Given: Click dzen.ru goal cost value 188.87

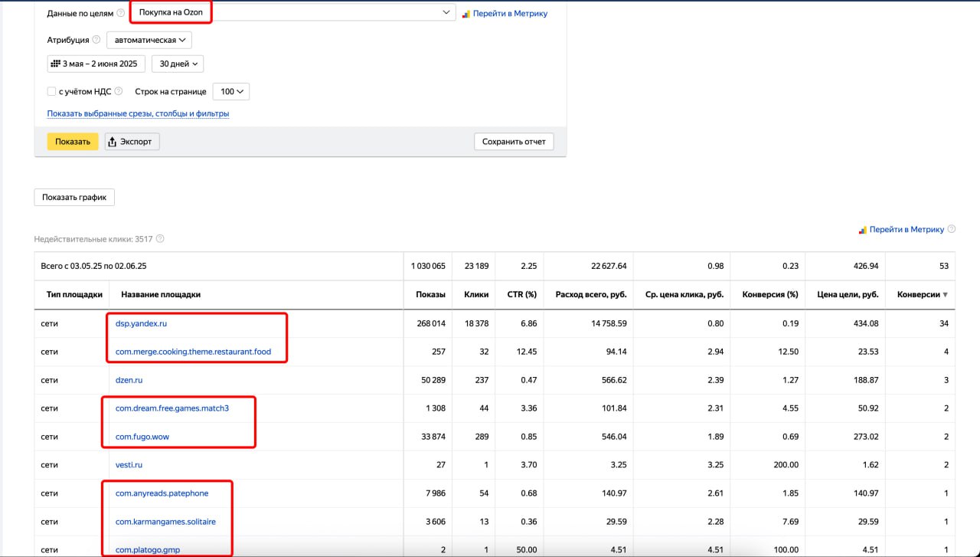Looking at the screenshot, I should tap(865, 380).
